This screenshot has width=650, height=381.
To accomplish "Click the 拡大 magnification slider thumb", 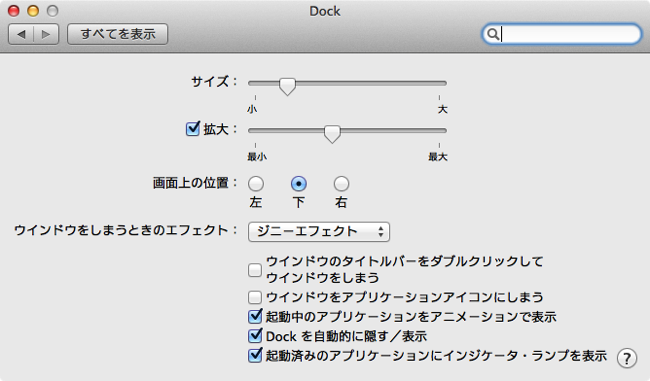I will (332, 133).
